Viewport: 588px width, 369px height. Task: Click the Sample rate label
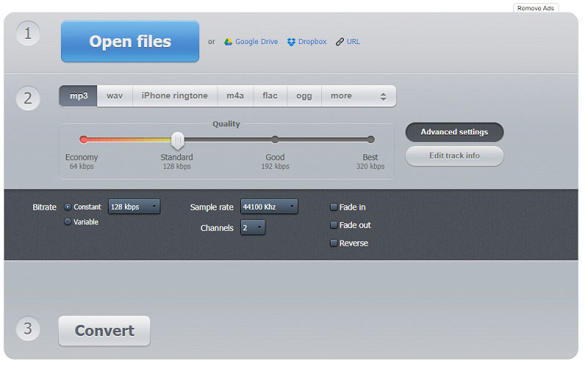click(x=212, y=207)
